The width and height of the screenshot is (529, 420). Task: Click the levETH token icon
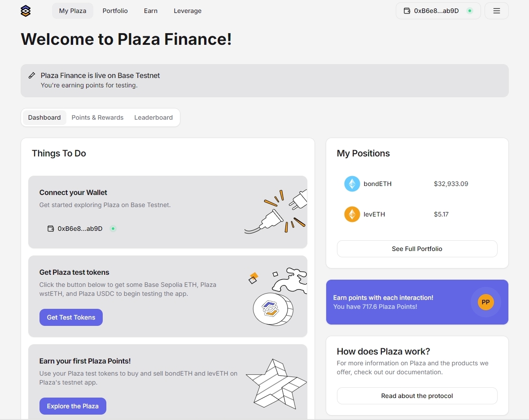coord(352,214)
